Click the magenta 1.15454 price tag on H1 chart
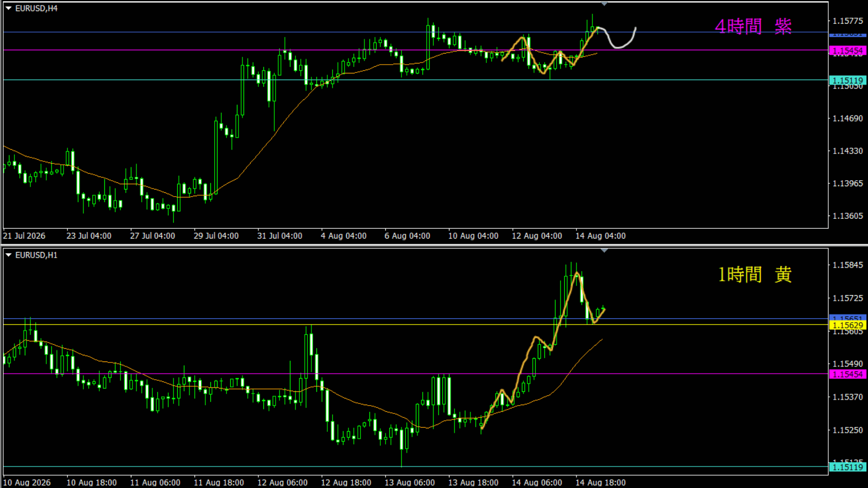Screen dimensions: 868x488 coord(847,374)
